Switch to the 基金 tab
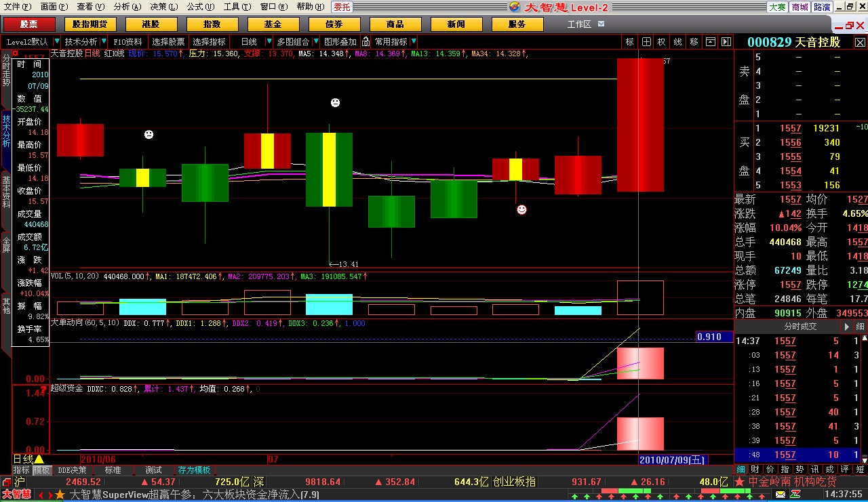This screenshot has width=868, height=502. (273, 24)
